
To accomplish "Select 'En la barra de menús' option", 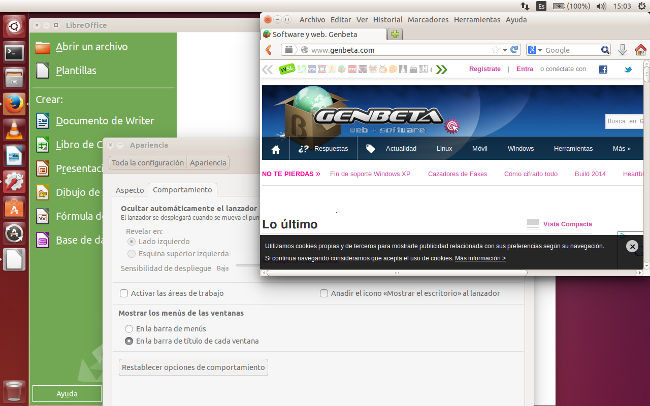I will tap(129, 328).
